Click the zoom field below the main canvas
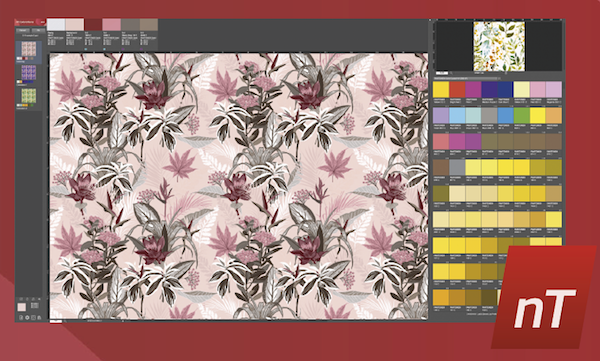 [x=56, y=321]
